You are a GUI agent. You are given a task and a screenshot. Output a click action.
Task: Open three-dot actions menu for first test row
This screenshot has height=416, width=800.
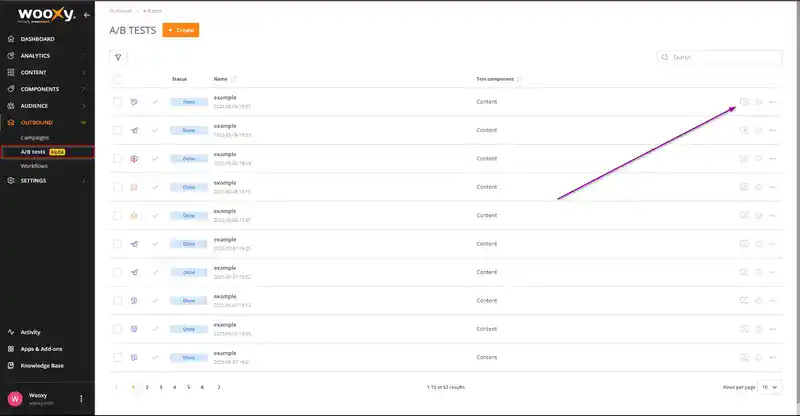(773, 102)
